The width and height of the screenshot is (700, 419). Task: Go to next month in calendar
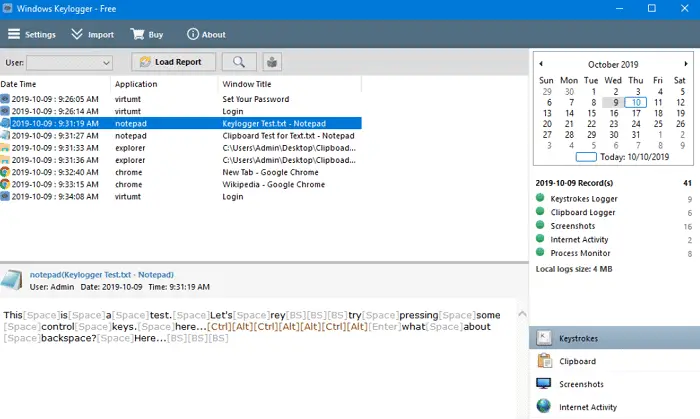click(x=686, y=64)
